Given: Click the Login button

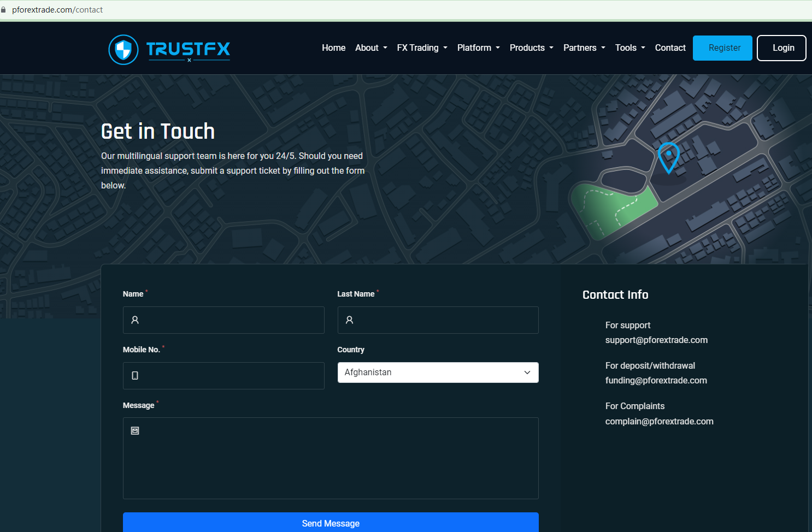Looking at the screenshot, I should click(x=781, y=48).
